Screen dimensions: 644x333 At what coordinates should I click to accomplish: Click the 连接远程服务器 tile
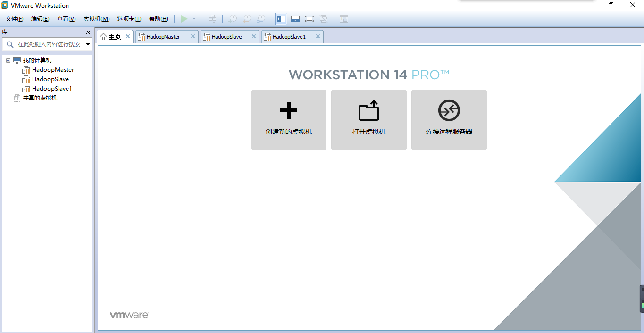click(449, 120)
